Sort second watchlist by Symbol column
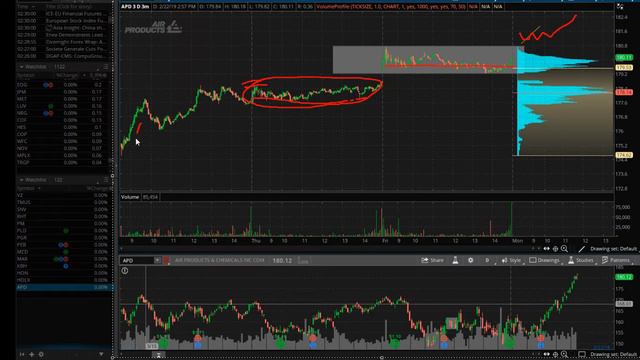The height and width of the screenshot is (360, 640). click(x=26, y=188)
